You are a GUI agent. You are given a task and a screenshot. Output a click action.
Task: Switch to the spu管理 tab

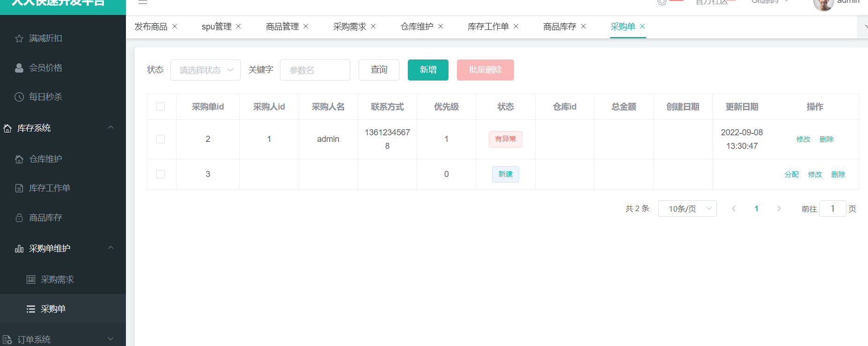click(216, 27)
